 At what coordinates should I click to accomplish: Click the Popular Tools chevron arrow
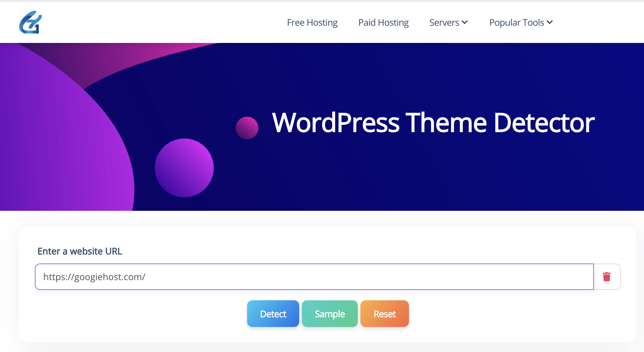pos(550,22)
